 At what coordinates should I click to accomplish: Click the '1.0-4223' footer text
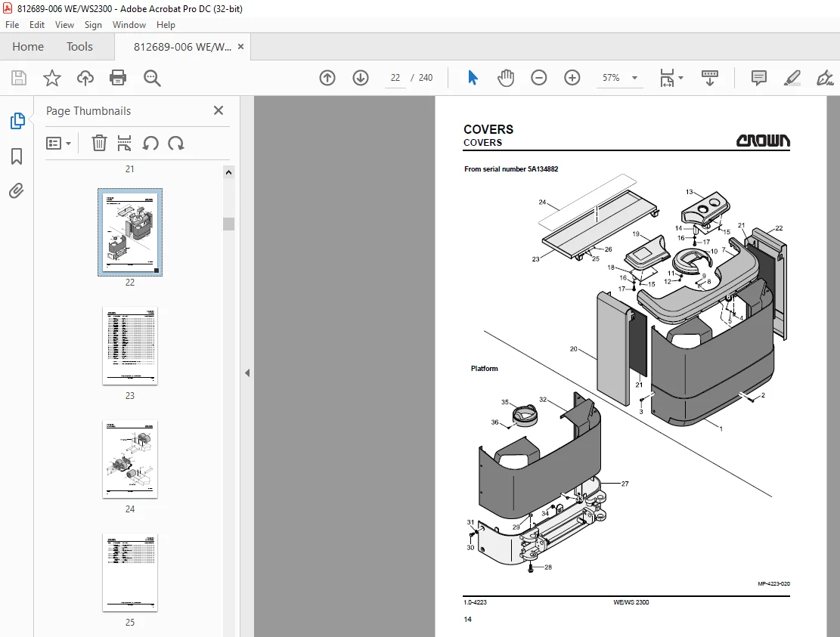point(475,602)
